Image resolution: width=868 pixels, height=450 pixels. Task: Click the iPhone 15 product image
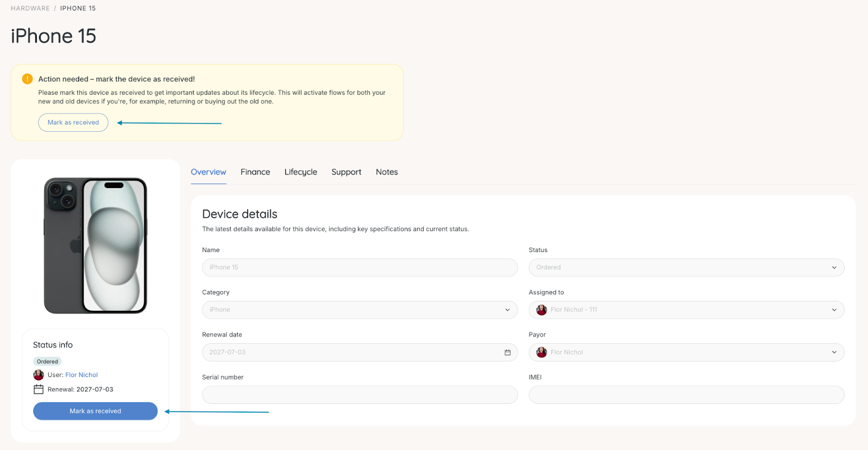pyautogui.click(x=95, y=246)
